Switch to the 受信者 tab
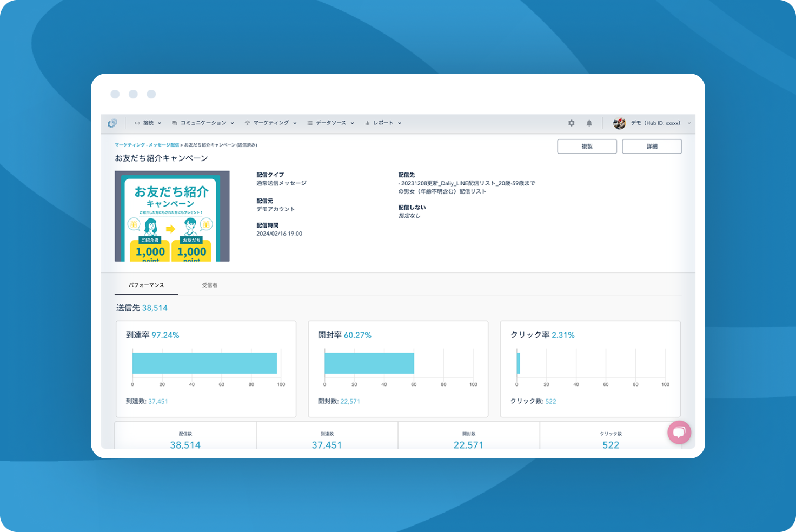The height and width of the screenshot is (532, 796). pos(210,285)
